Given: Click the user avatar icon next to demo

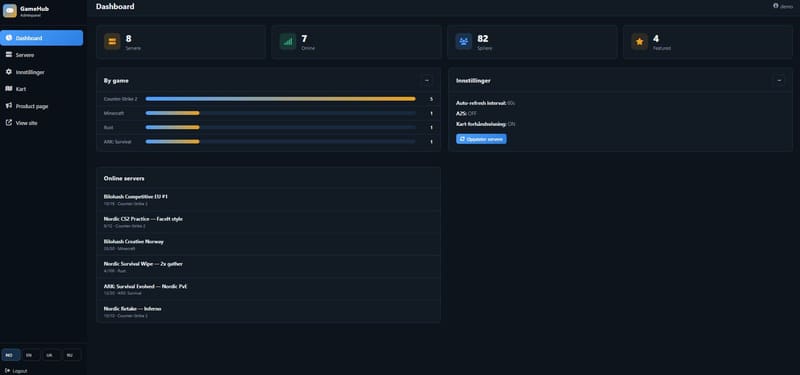Looking at the screenshot, I should tap(776, 6).
